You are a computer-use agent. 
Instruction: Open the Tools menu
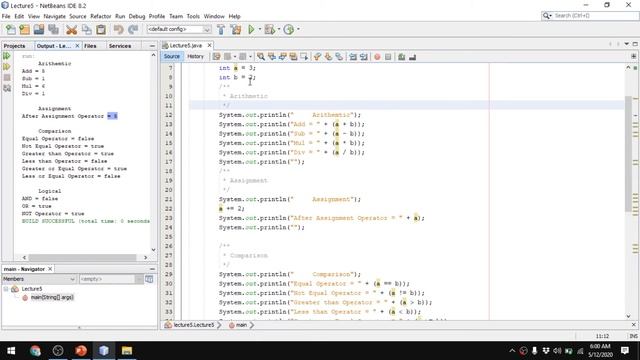(193, 16)
